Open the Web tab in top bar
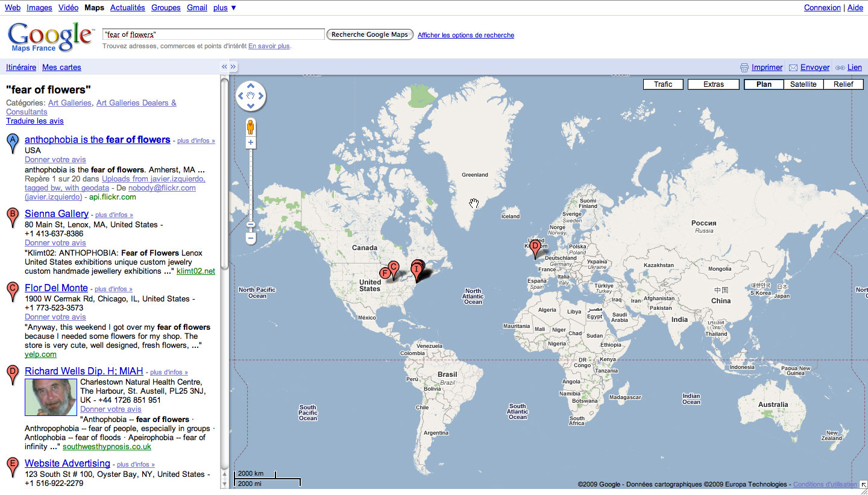868x495 pixels. [x=13, y=8]
